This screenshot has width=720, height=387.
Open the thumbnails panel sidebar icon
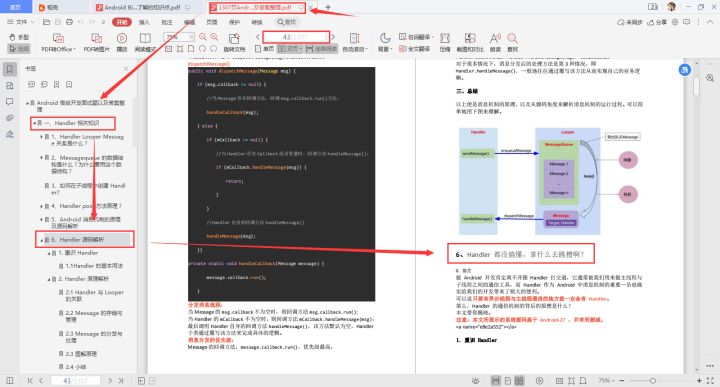[10, 85]
